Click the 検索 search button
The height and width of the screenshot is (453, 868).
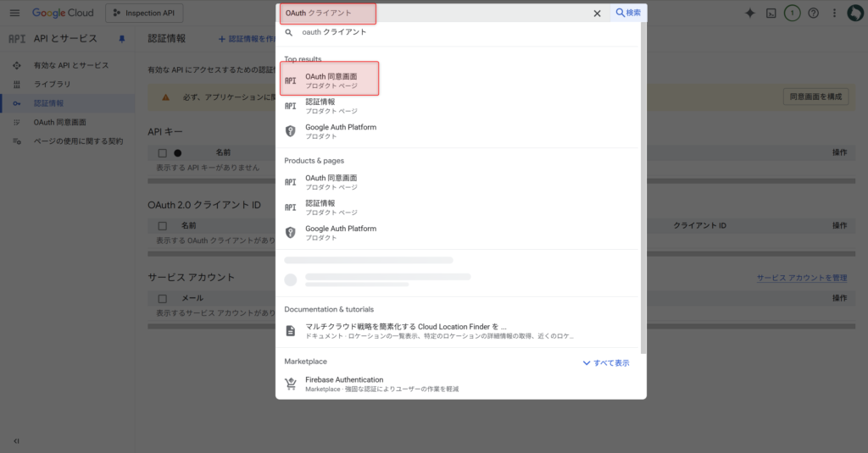click(628, 14)
